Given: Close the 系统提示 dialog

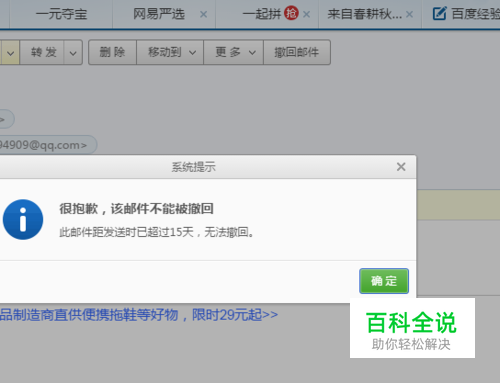Looking at the screenshot, I should coord(401,167).
